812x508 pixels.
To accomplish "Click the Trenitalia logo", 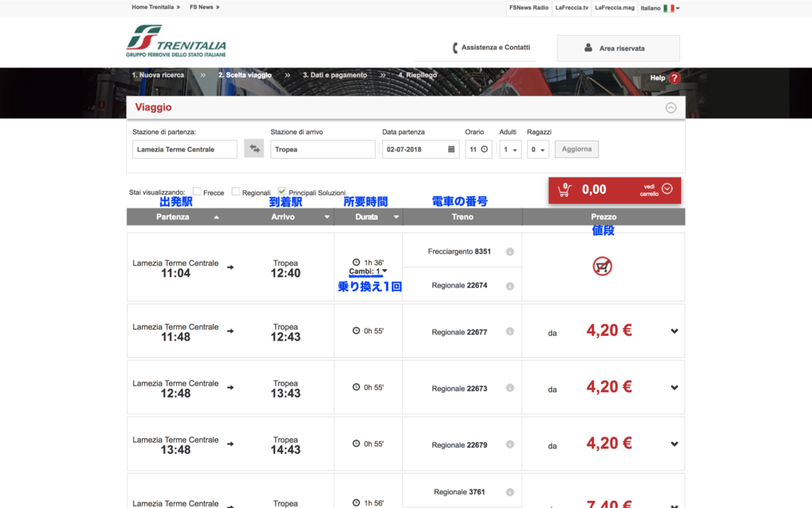I will coord(176,41).
